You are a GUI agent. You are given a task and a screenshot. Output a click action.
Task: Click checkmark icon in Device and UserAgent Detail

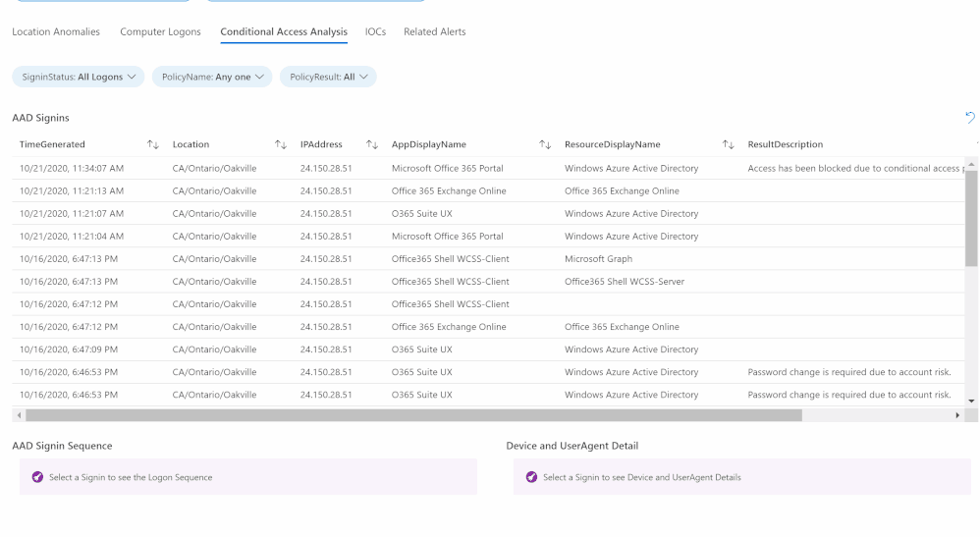click(531, 477)
